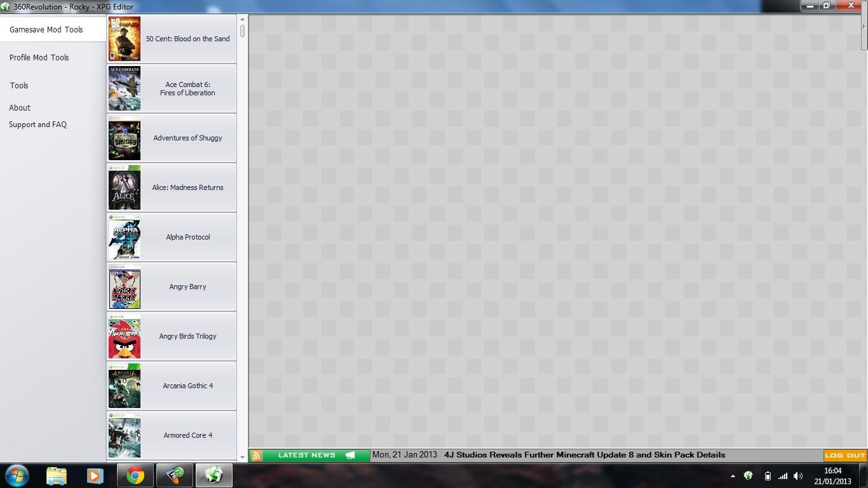Open the 4J Studios Minecraft news headline
The height and width of the screenshot is (488, 868).
584,455
